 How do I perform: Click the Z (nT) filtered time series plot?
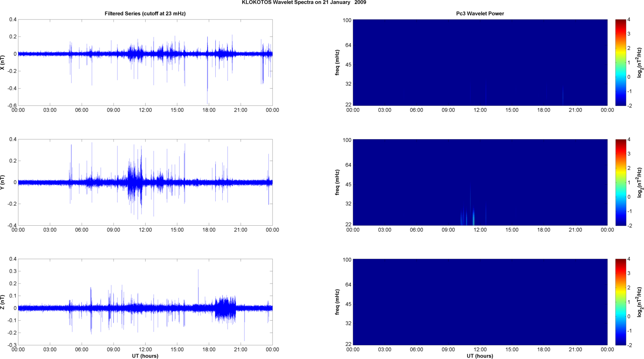(145, 302)
